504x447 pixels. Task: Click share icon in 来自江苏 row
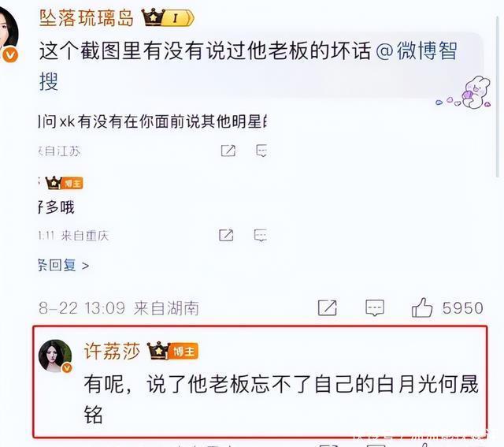click(228, 151)
